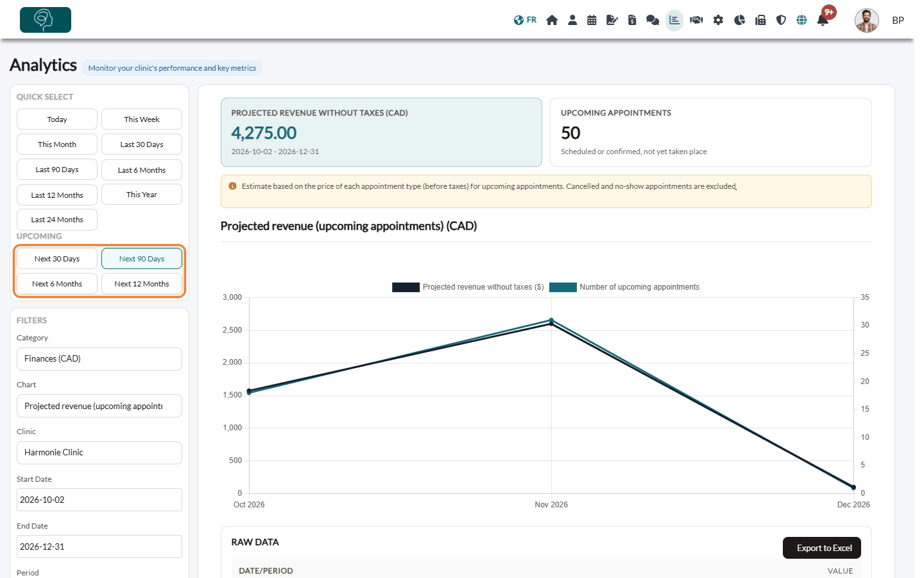The image size is (924, 578).
Task: Choose the Next 6 Months upcoming range
Action: pos(57,284)
